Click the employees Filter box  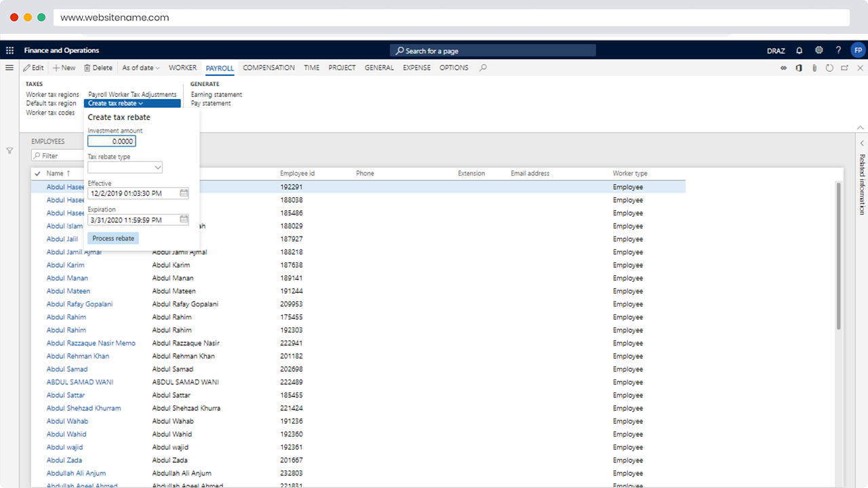tap(58, 156)
